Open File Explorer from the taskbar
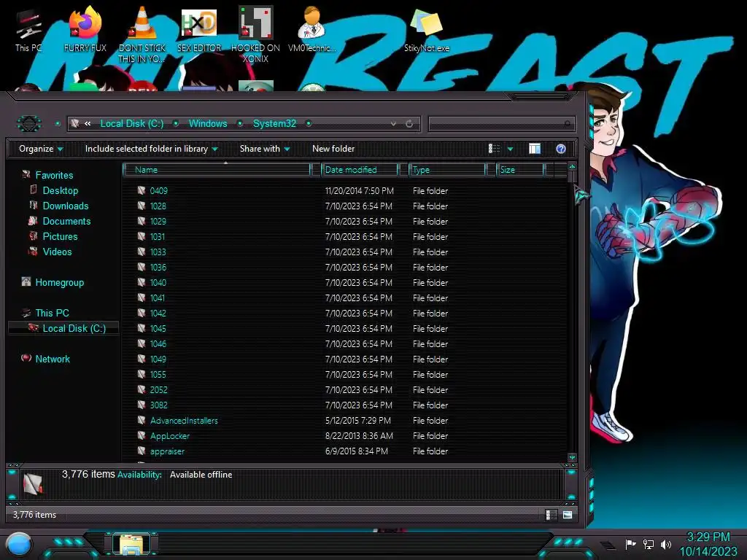The height and width of the screenshot is (560, 747). (131, 544)
